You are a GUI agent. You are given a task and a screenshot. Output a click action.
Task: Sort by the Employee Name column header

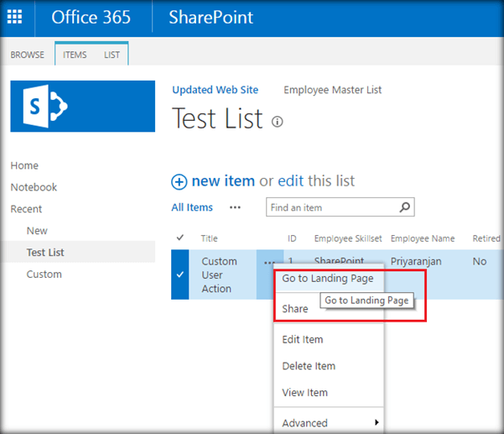point(422,238)
